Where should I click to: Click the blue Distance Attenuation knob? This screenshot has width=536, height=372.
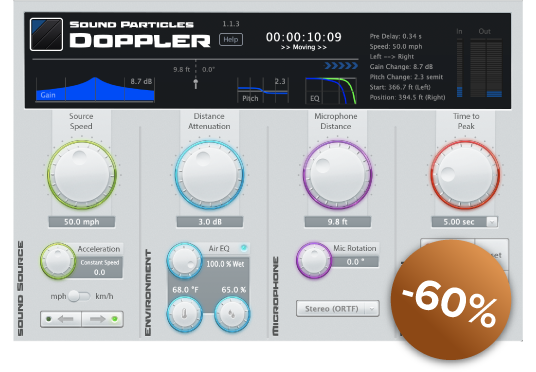tap(209, 175)
